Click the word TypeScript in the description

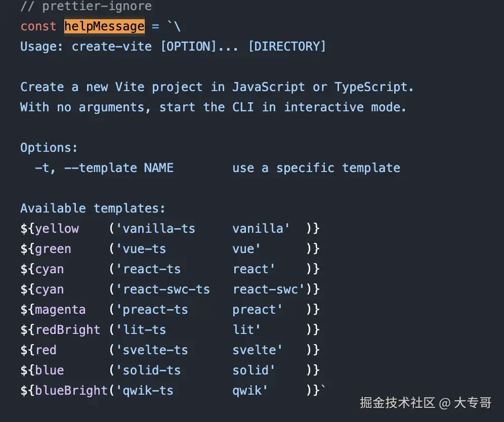(373, 87)
